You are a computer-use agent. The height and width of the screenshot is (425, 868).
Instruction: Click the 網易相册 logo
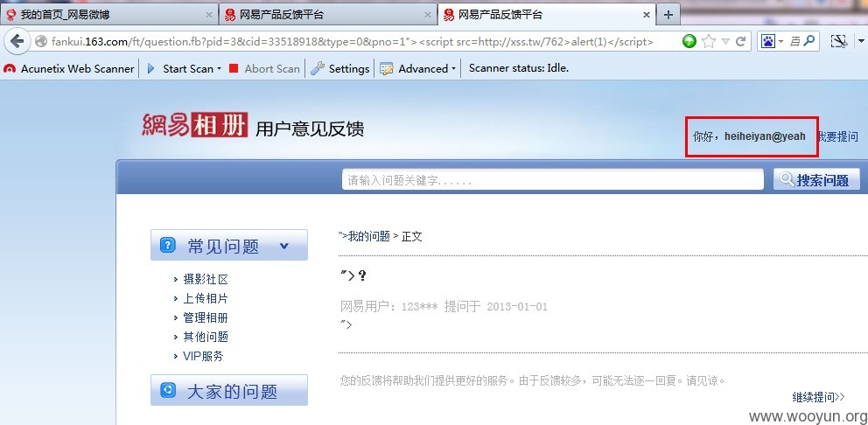[195, 124]
